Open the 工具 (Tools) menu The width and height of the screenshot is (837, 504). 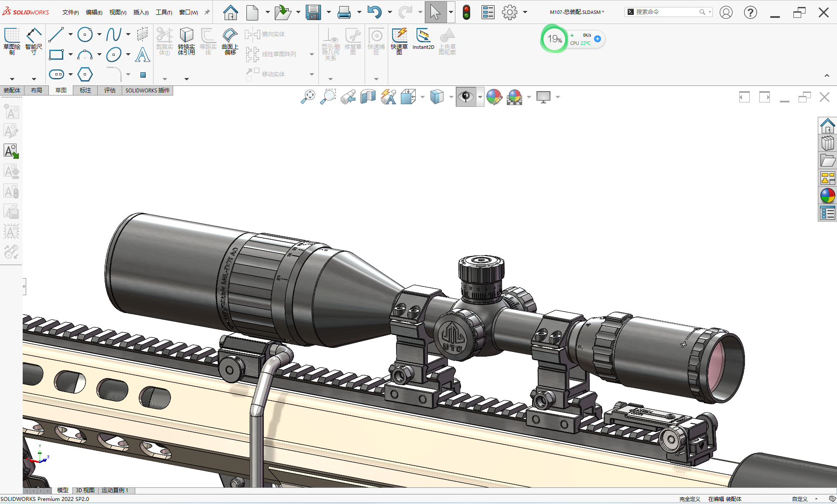tap(164, 12)
